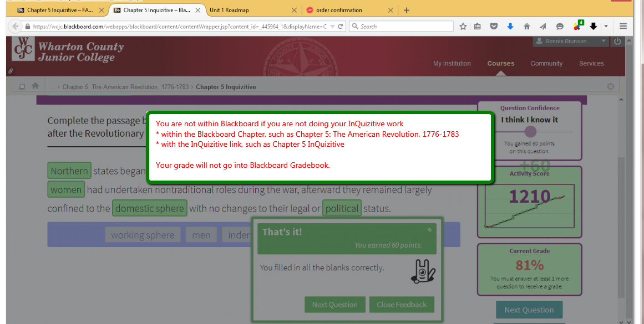Open Bonnie Brunson user menu
The width and height of the screenshot is (644, 324).
pos(570,41)
